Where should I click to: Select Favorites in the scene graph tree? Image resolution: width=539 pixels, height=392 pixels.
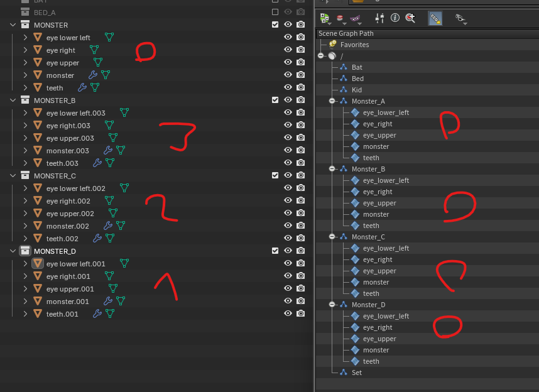click(x=354, y=45)
